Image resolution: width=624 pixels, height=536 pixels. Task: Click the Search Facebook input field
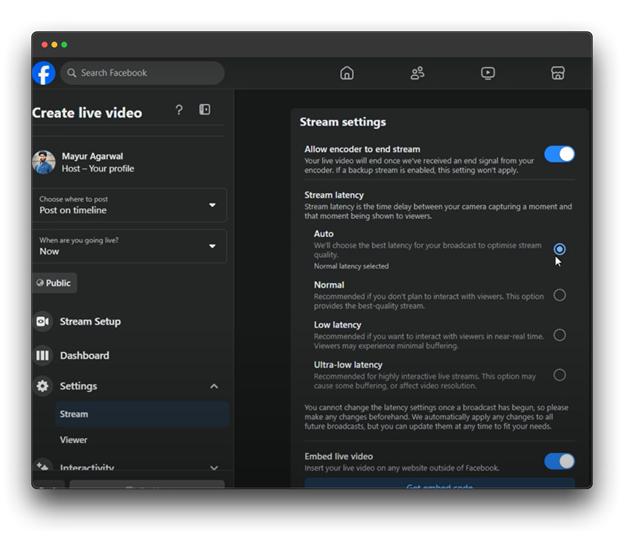(142, 73)
